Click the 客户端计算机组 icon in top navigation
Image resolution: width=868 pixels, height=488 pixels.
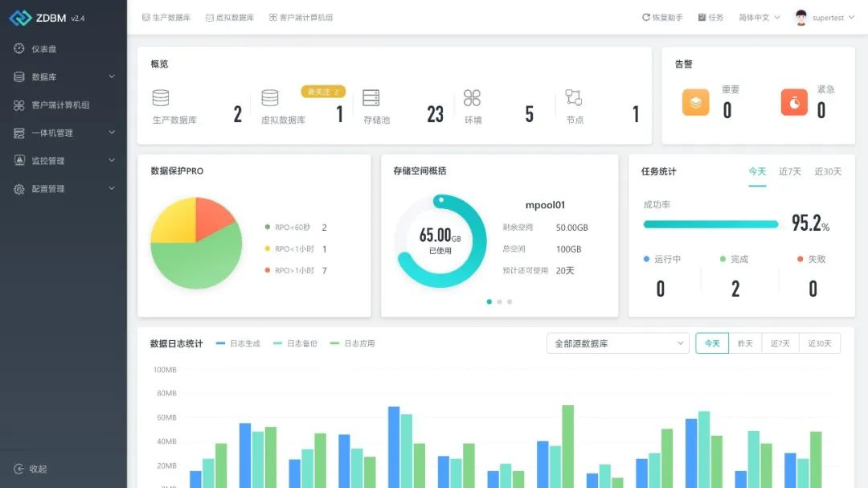pos(273,17)
